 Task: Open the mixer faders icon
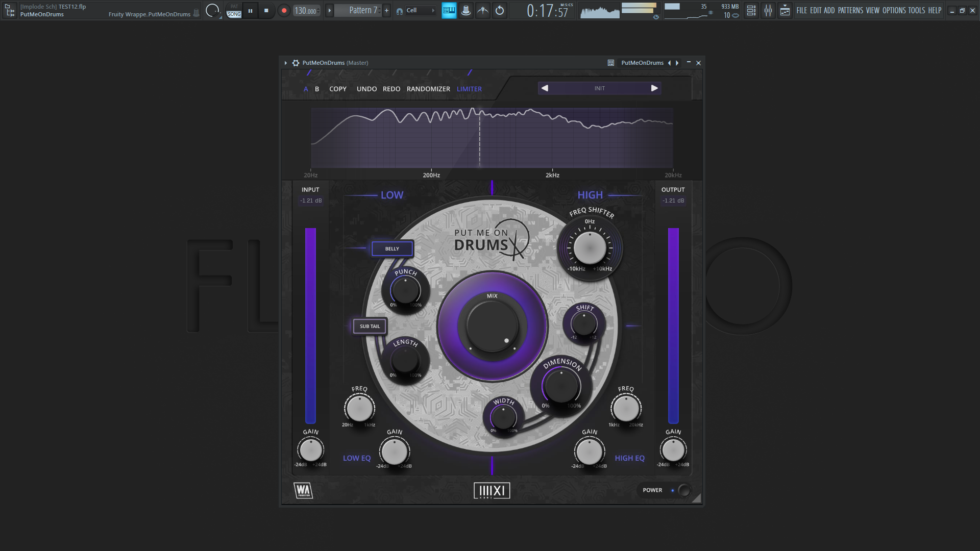[768, 10]
